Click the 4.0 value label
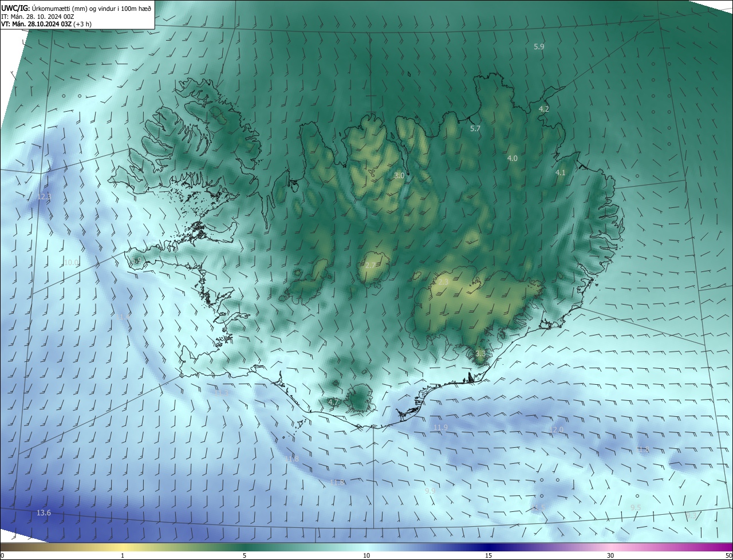This screenshot has height=560, width=733. coord(513,158)
